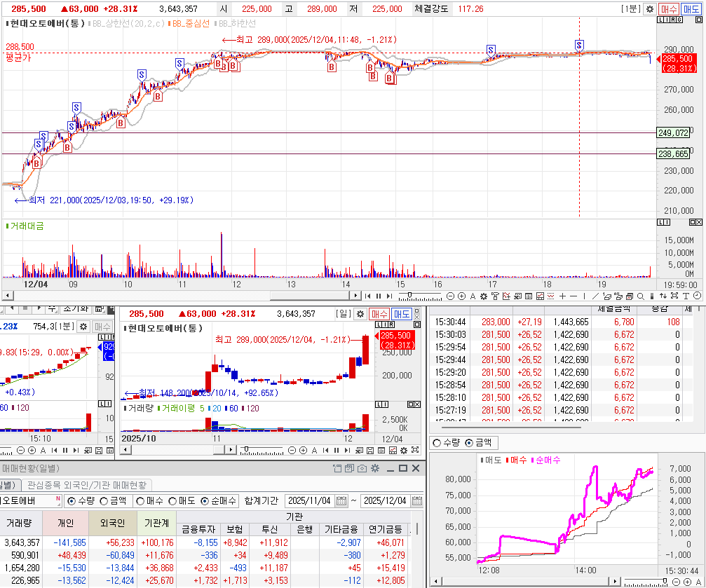Viewport: 706px width, 588px height.
Task: Pause main chart playback
Action: [x=379, y=296]
